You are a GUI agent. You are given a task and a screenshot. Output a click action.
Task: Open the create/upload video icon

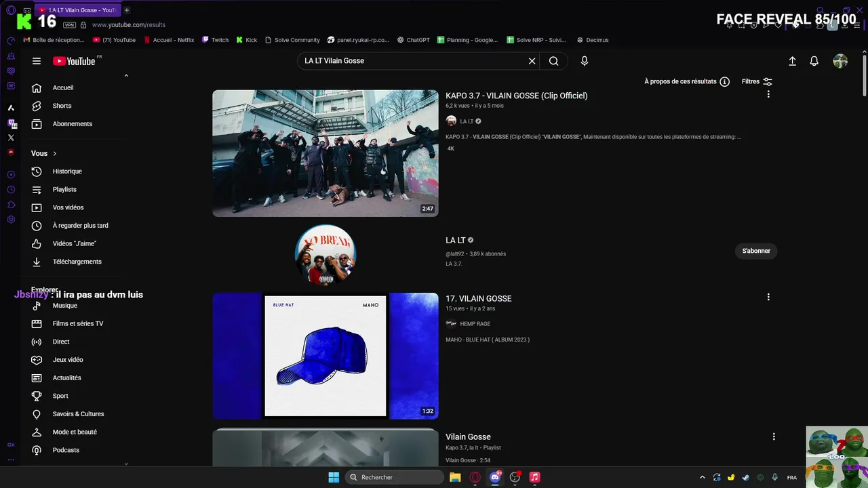click(x=792, y=61)
